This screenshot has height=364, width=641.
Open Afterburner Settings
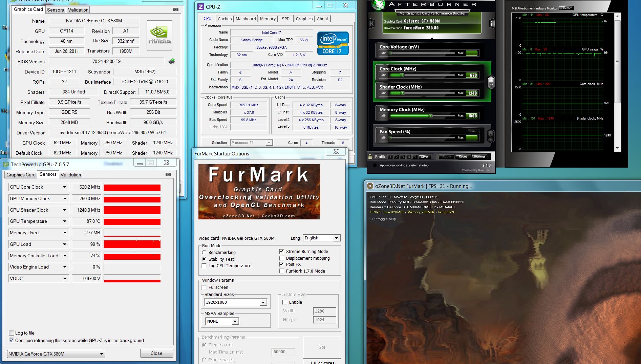coord(479,157)
